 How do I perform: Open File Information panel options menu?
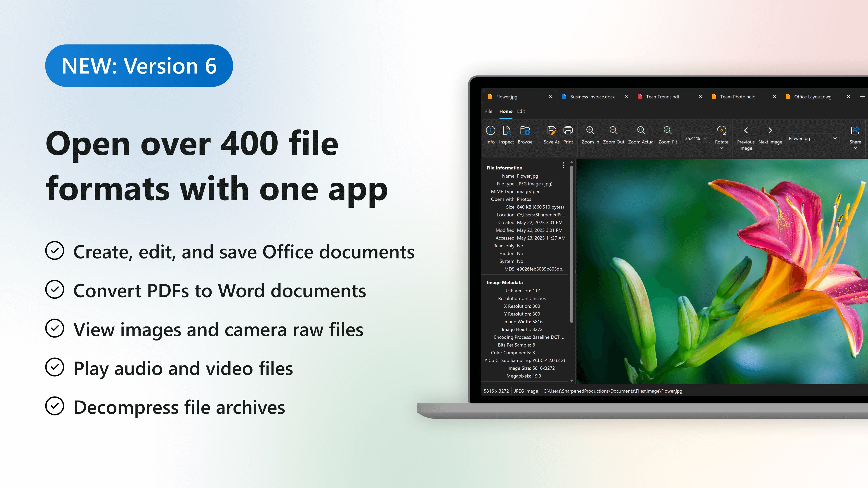tap(563, 165)
